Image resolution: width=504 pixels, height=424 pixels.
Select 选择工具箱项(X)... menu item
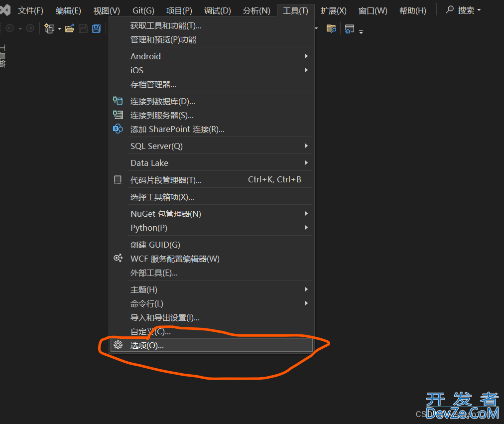click(211, 197)
